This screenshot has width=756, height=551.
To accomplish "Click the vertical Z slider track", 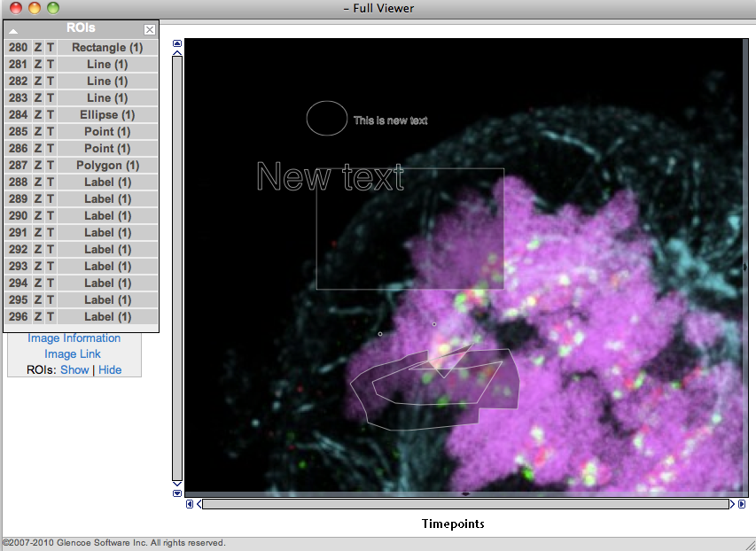I will pos(177,266).
